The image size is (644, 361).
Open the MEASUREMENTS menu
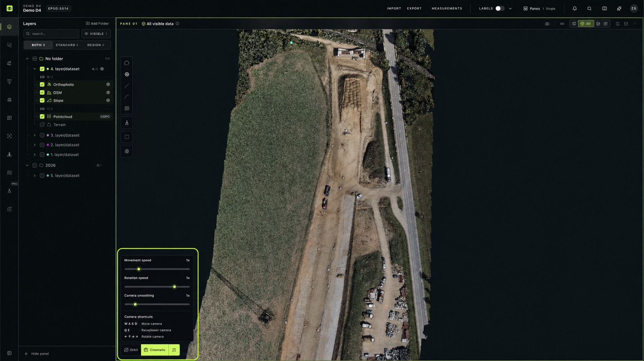point(447,8)
